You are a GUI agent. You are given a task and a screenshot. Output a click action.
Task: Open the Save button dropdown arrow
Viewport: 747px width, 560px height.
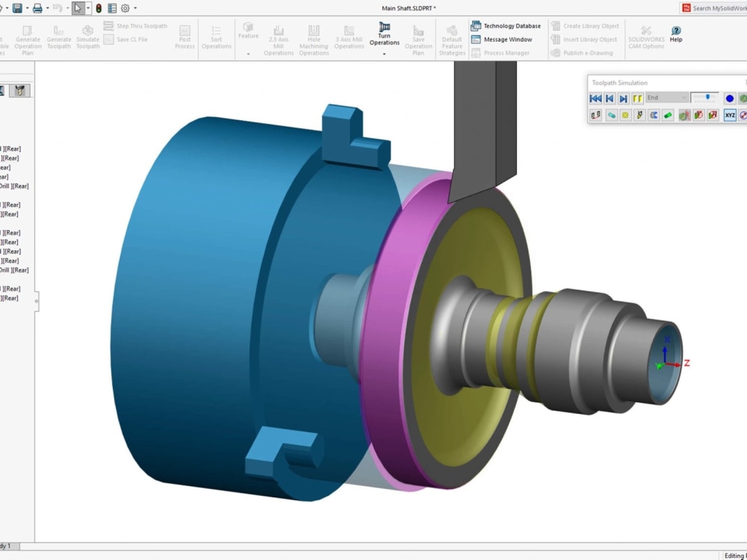[x=27, y=7]
